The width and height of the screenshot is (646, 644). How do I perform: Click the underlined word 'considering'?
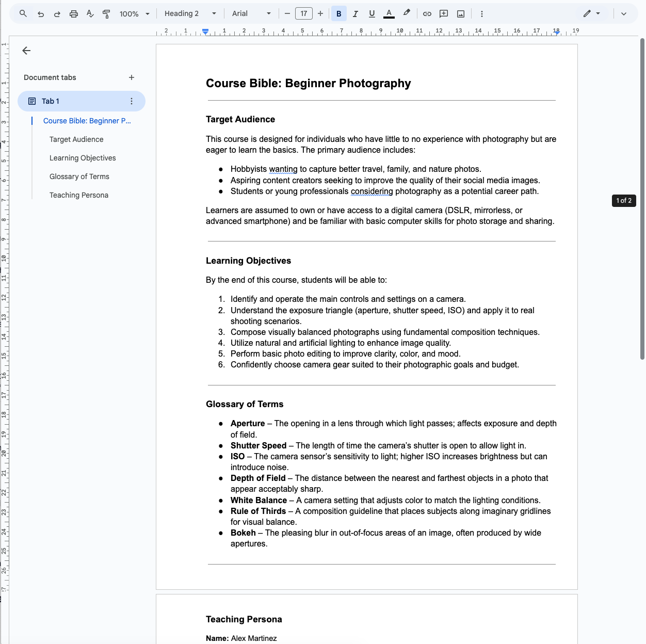point(372,191)
